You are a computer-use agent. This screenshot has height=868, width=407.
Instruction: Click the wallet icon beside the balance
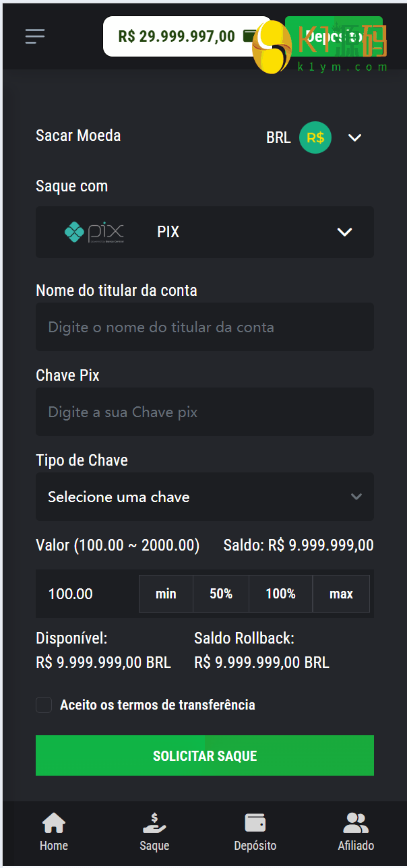[249, 36]
